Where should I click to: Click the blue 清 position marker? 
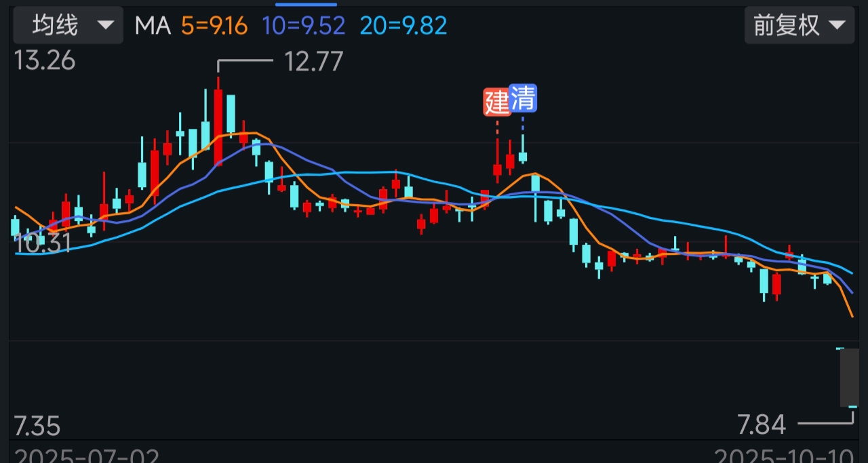[x=523, y=98]
